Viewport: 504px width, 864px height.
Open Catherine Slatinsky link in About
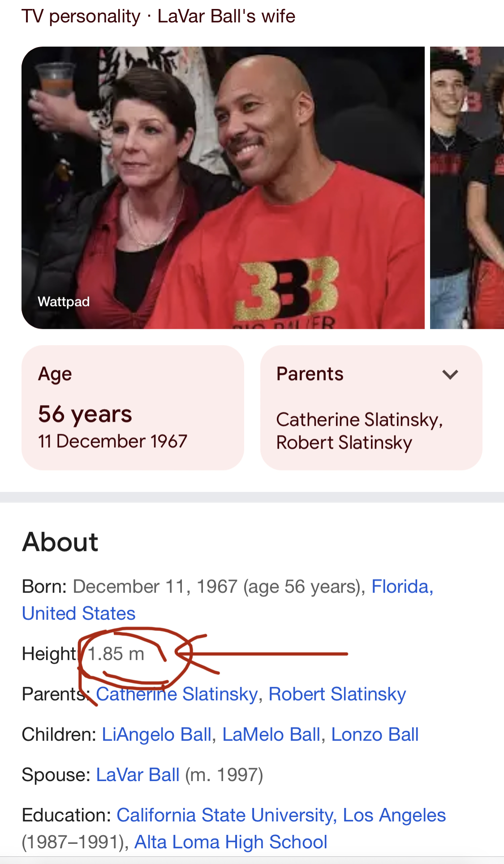point(177,694)
